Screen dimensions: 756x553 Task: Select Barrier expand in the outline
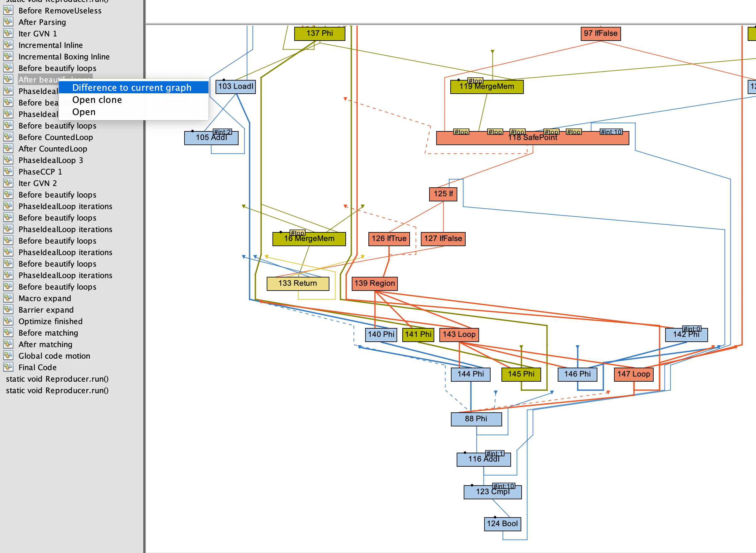pos(46,310)
